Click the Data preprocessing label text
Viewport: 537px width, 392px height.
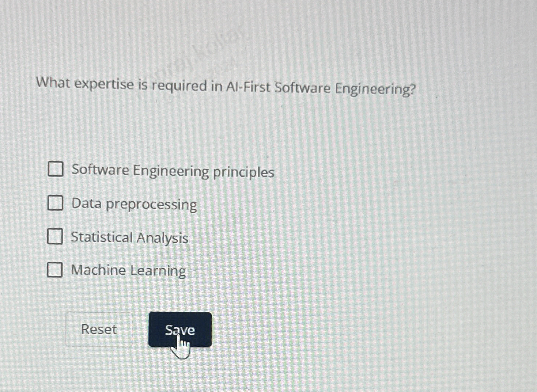(x=133, y=205)
